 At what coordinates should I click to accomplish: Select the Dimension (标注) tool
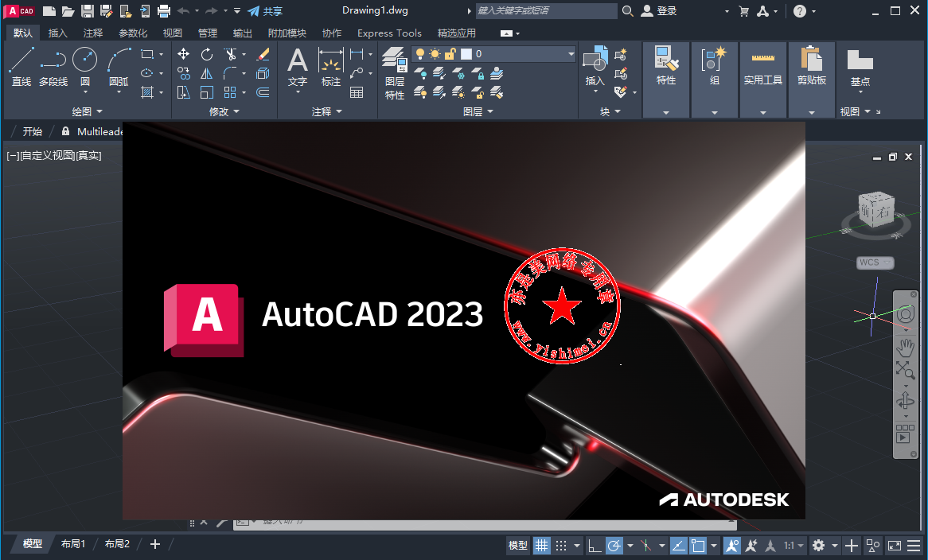(x=331, y=68)
